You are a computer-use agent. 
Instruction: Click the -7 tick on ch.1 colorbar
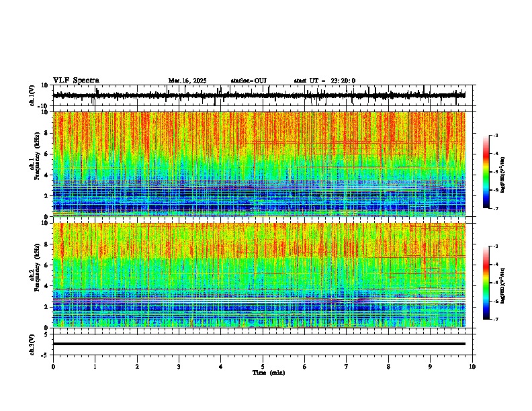495,208
